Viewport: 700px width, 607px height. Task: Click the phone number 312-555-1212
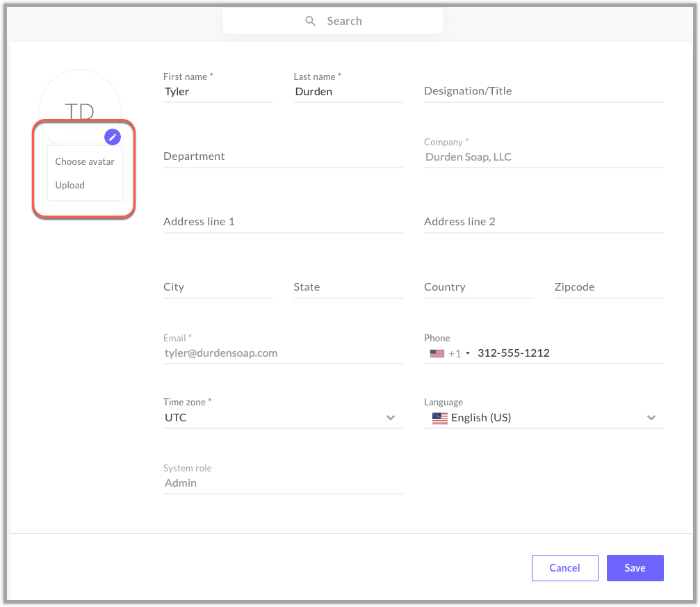(x=514, y=353)
